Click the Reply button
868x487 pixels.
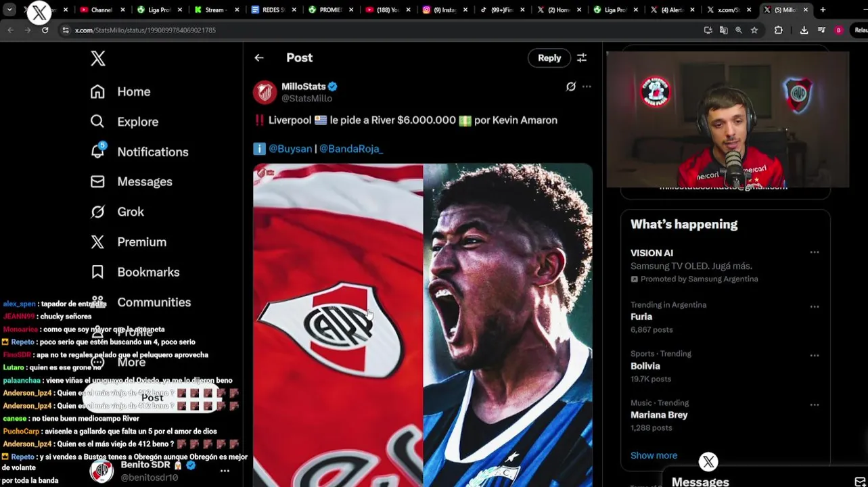click(x=549, y=58)
